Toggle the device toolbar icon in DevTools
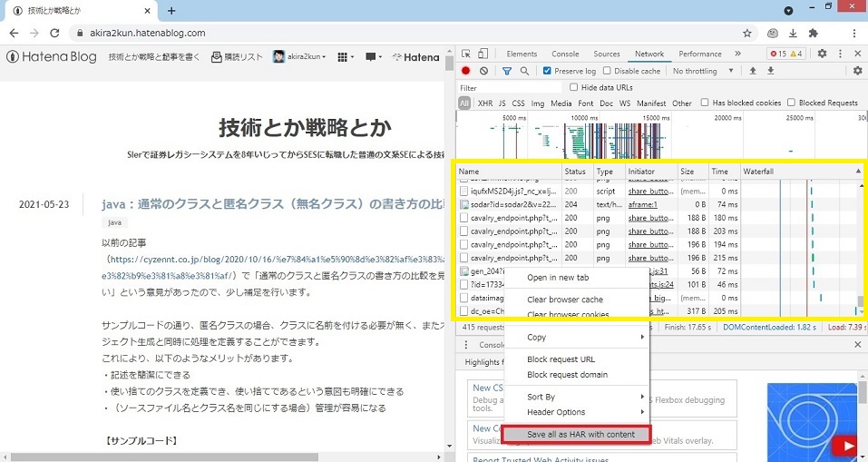This screenshot has height=462, width=868. [483, 54]
